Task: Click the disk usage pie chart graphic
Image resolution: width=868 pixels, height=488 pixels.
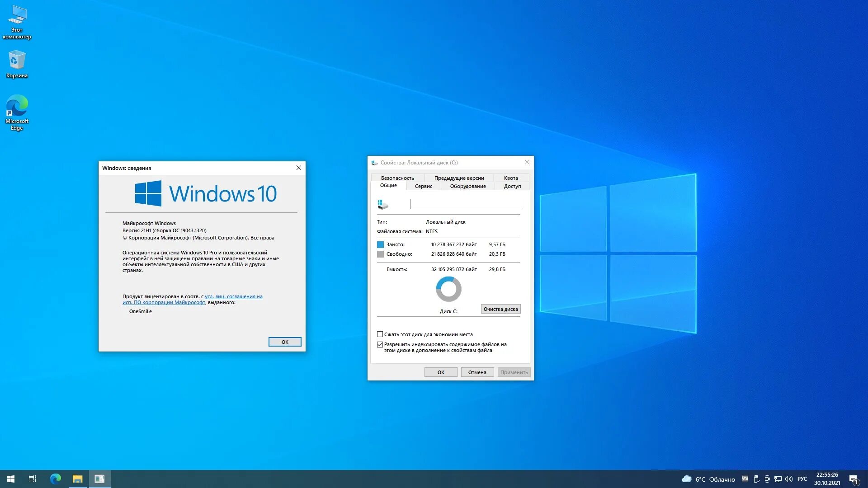Action: (449, 289)
